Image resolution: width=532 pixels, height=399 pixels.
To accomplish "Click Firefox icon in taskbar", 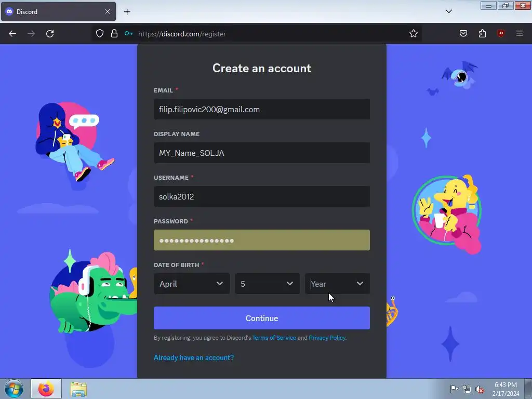I will (x=46, y=389).
